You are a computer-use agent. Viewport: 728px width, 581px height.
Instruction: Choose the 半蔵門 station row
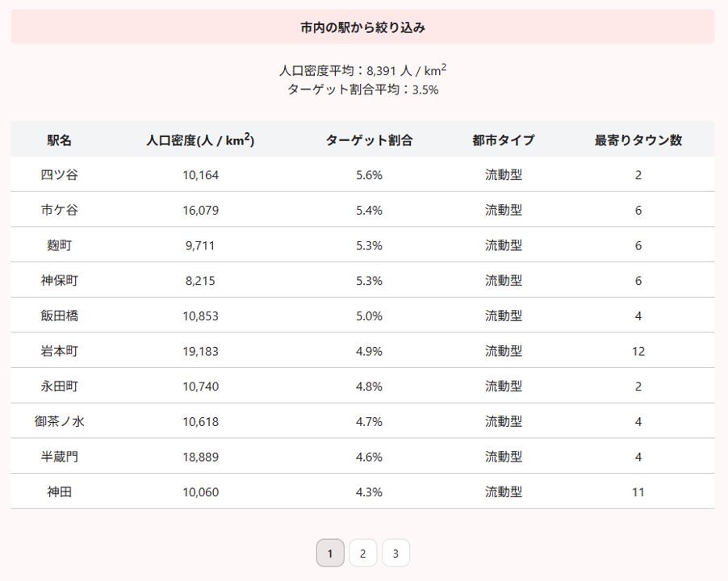60,457
